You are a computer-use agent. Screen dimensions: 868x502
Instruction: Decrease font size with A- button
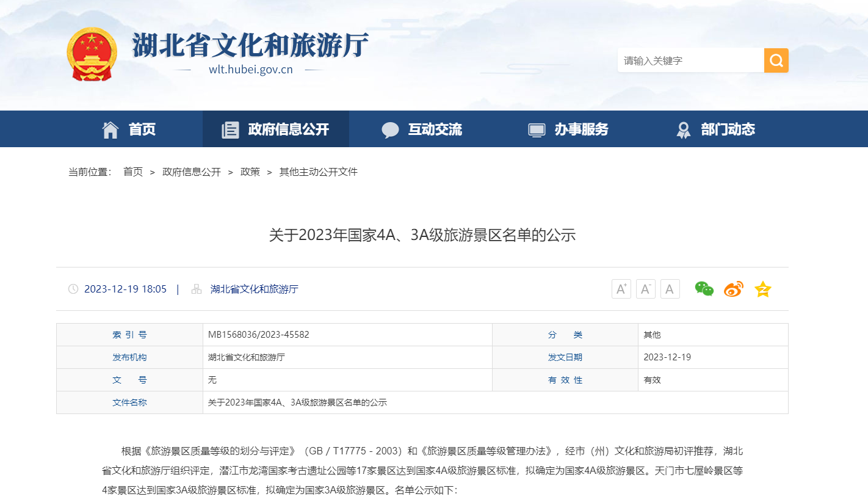coord(645,289)
